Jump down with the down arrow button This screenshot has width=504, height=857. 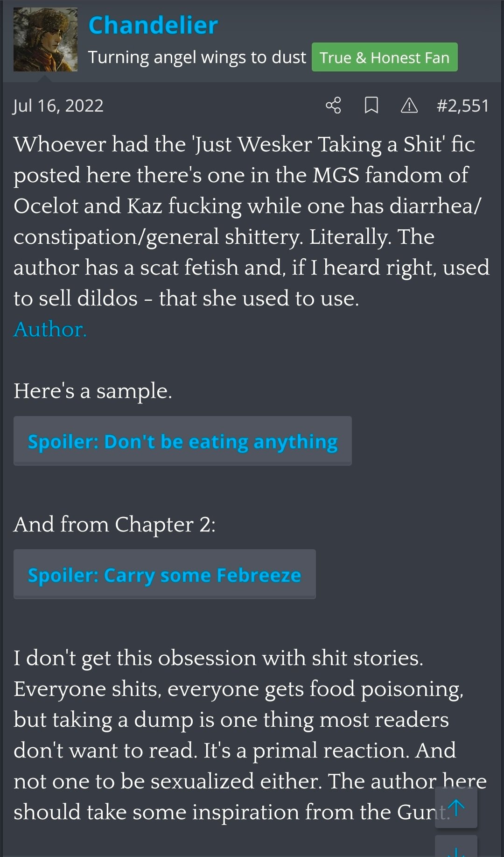456,846
